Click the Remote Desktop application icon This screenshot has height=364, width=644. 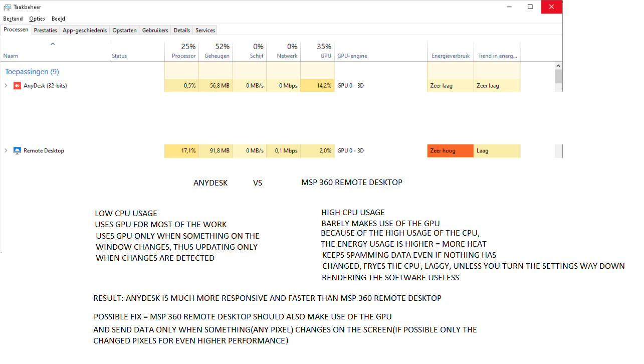(x=17, y=151)
